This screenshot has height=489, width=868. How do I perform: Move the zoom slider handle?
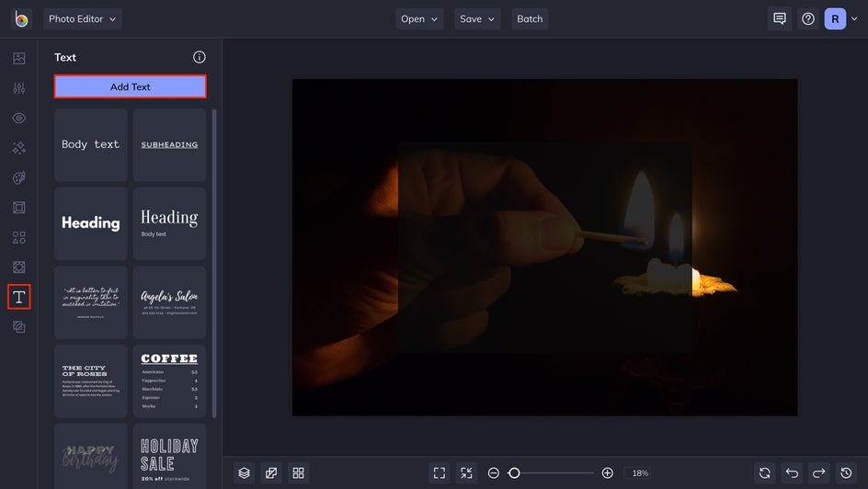514,473
